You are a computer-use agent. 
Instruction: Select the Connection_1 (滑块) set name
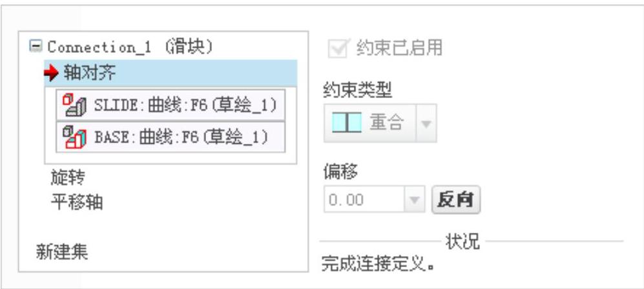(x=130, y=47)
